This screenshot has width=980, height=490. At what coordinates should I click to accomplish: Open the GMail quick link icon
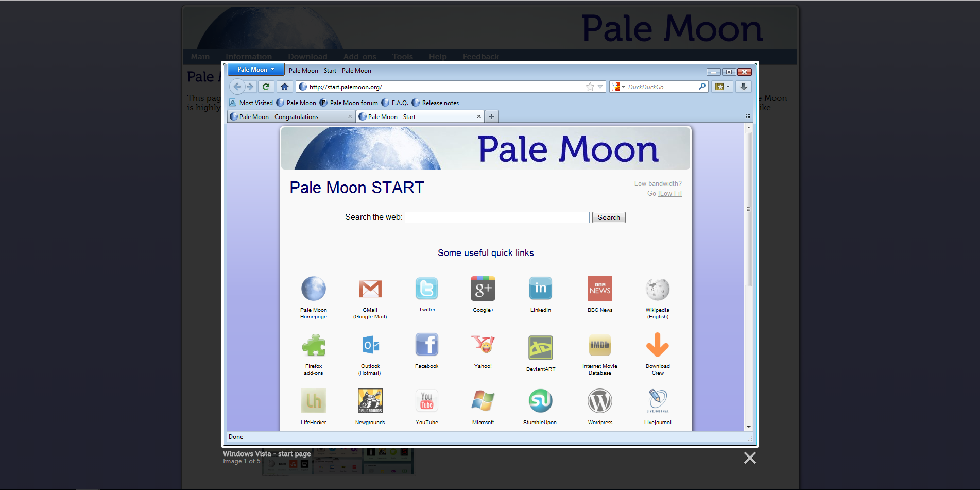pos(370,289)
